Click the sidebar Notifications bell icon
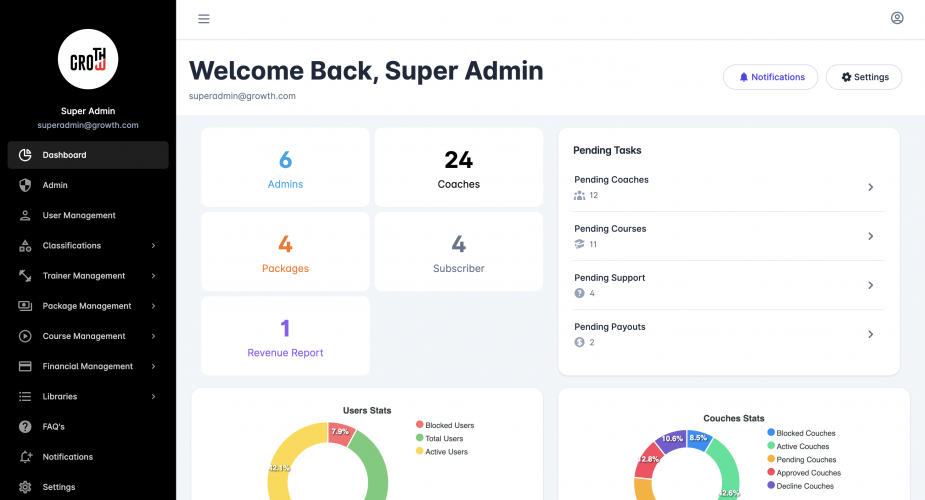This screenshot has width=925, height=500. point(25,457)
